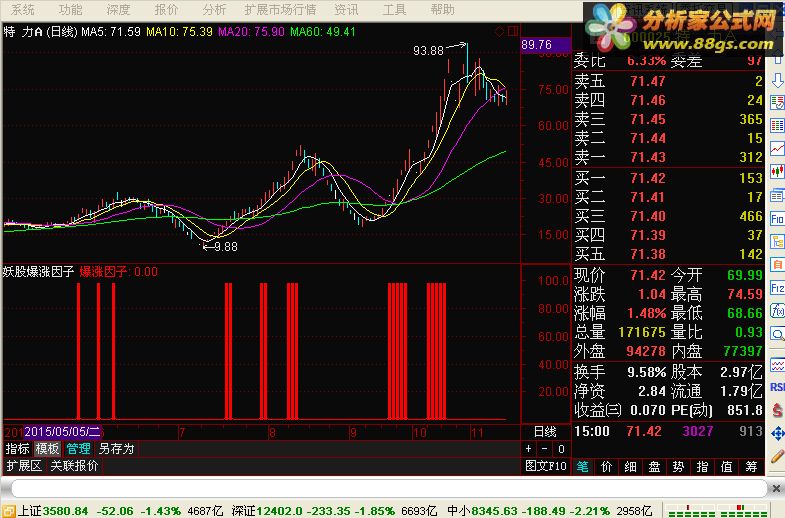This screenshot has width=785, height=518.
Task: Click the red dollar S icon
Action: (x=777, y=410)
